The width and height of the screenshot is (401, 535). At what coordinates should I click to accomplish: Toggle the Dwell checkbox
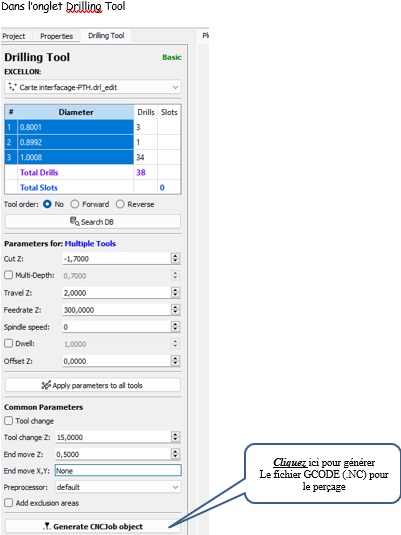(9, 343)
